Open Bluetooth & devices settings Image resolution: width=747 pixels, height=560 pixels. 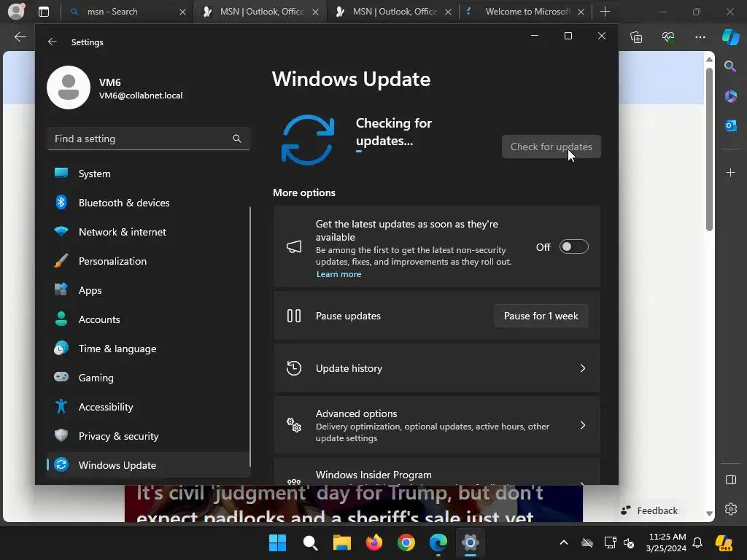pos(148,203)
